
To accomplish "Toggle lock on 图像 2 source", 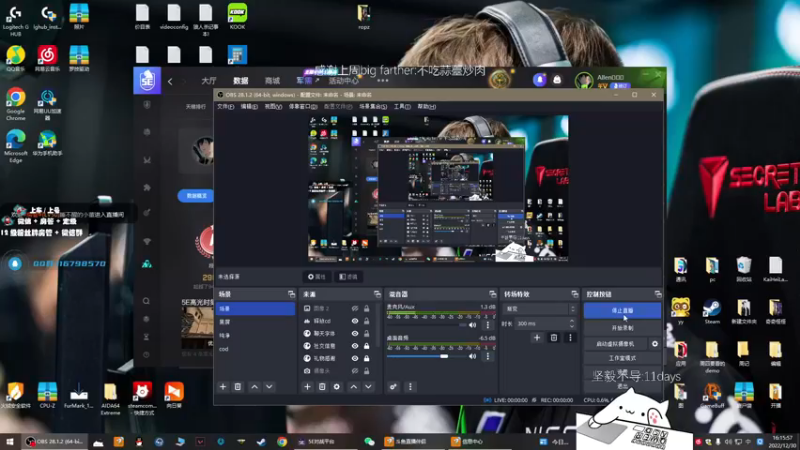I will [366, 309].
